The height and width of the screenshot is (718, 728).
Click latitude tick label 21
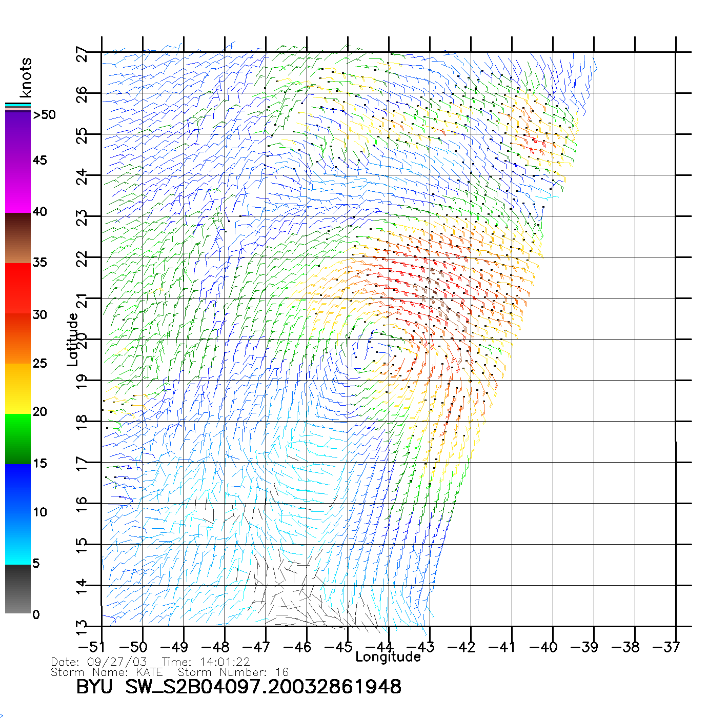click(82, 301)
